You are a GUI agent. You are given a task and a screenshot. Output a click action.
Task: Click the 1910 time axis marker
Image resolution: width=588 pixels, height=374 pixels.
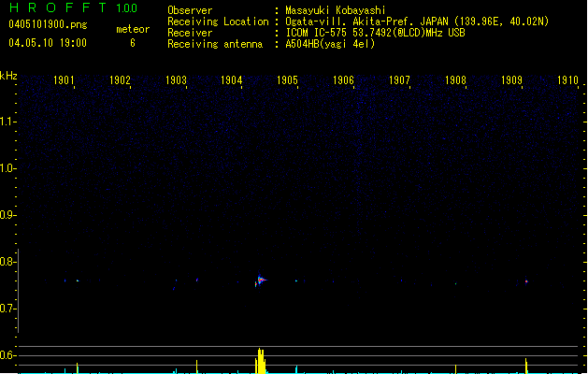pyautogui.click(x=567, y=80)
